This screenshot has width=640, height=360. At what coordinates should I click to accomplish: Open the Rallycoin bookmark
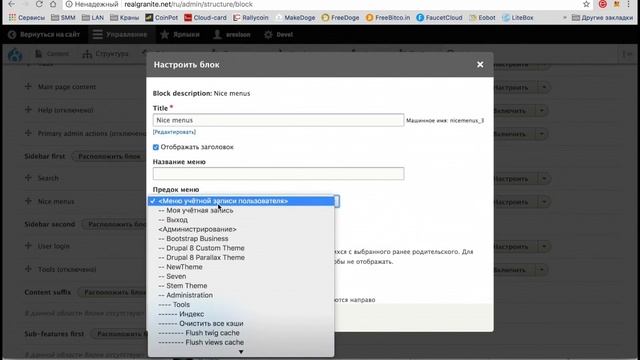click(251, 18)
